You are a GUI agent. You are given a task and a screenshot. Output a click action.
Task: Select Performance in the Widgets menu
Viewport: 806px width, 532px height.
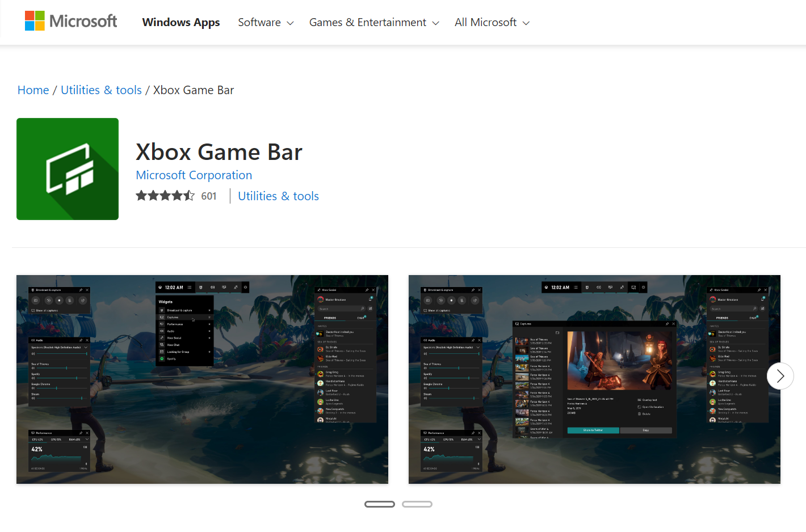pyautogui.click(x=177, y=324)
